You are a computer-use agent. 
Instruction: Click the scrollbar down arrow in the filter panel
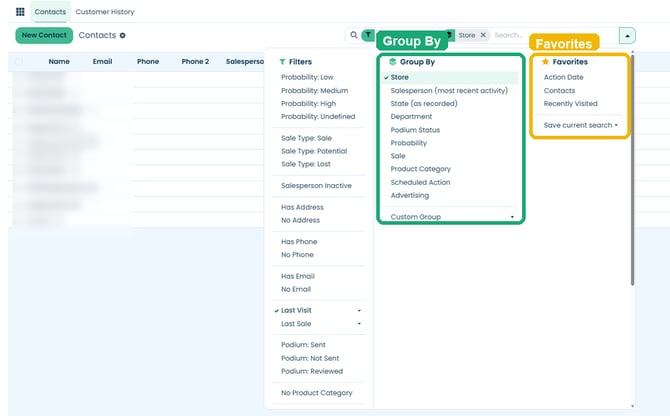[x=632, y=406]
